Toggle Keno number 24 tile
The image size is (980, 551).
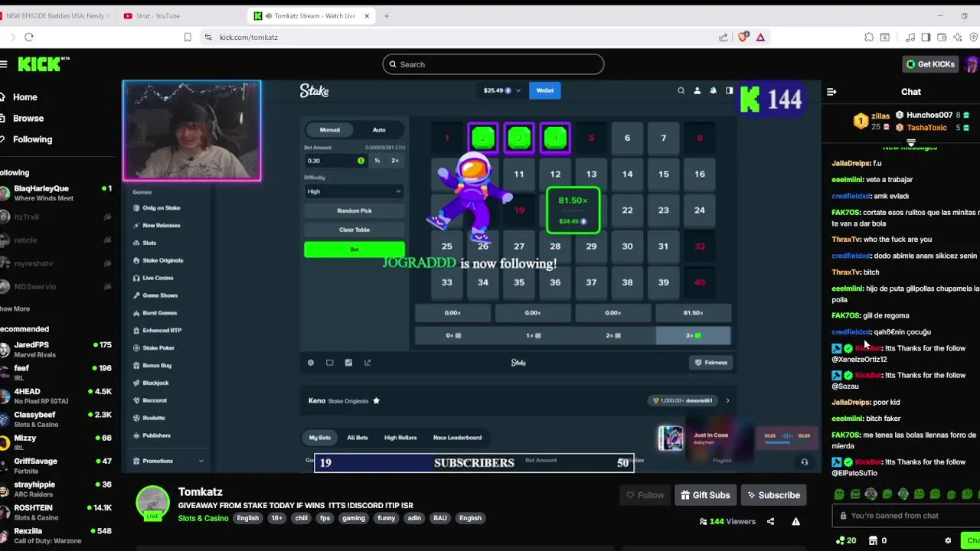(x=699, y=210)
